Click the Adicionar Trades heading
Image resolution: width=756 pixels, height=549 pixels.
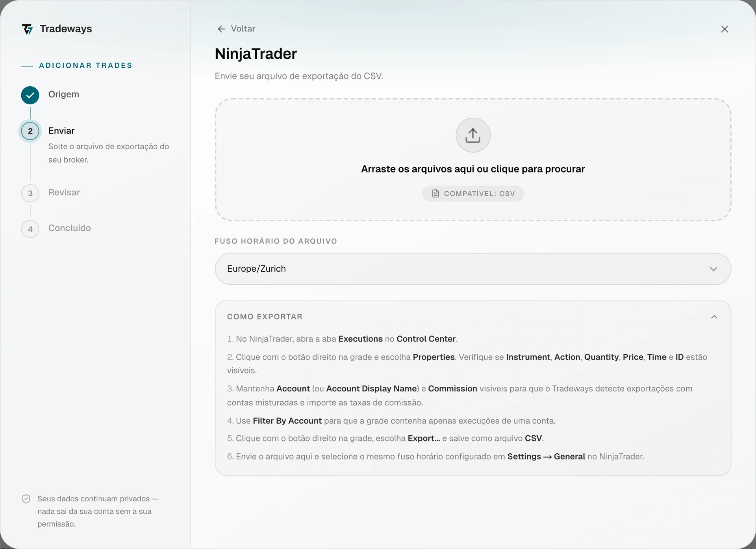pyautogui.click(x=85, y=65)
